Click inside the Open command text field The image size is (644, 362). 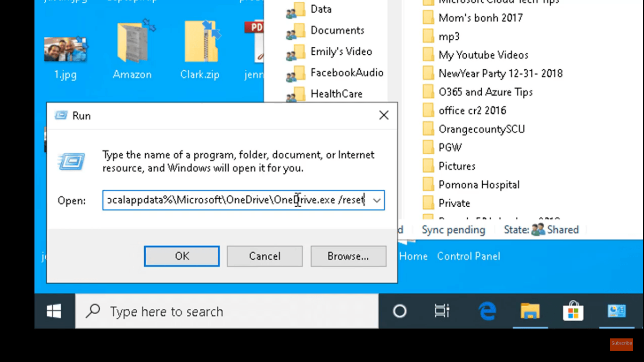point(236,201)
